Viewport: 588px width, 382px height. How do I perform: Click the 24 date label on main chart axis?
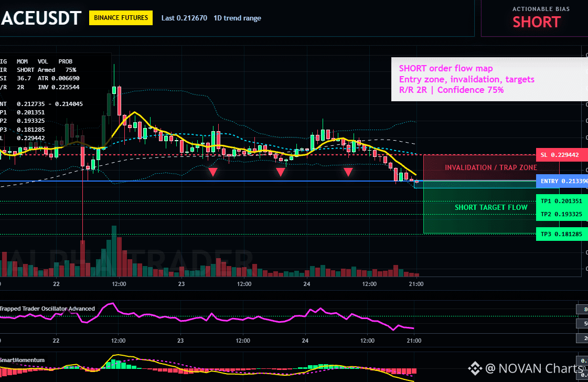coord(307,284)
